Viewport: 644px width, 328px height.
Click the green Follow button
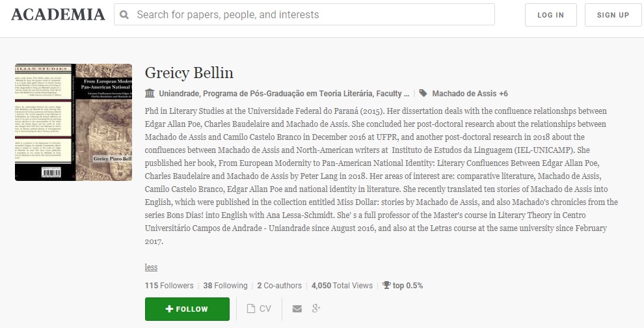[x=187, y=309]
